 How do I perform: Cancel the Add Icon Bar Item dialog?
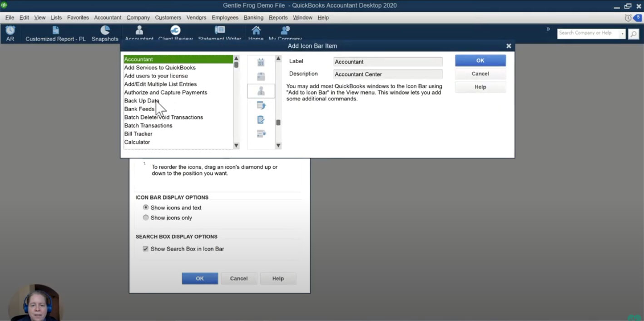pyautogui.click(x=480, y=74)
